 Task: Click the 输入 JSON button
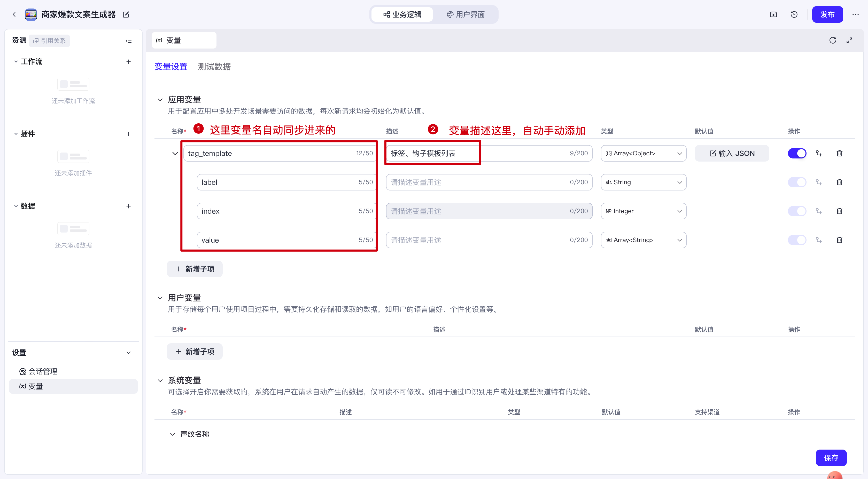click(x=732, y=154)
